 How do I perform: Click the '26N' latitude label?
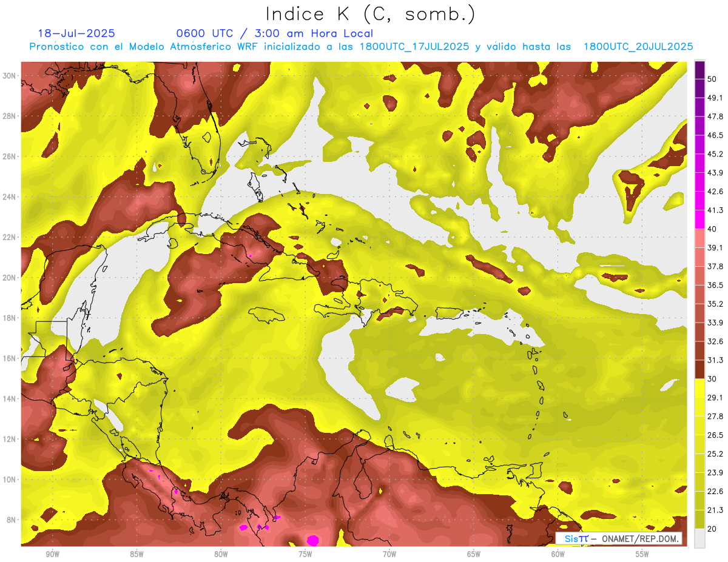[x=10, y=156]
